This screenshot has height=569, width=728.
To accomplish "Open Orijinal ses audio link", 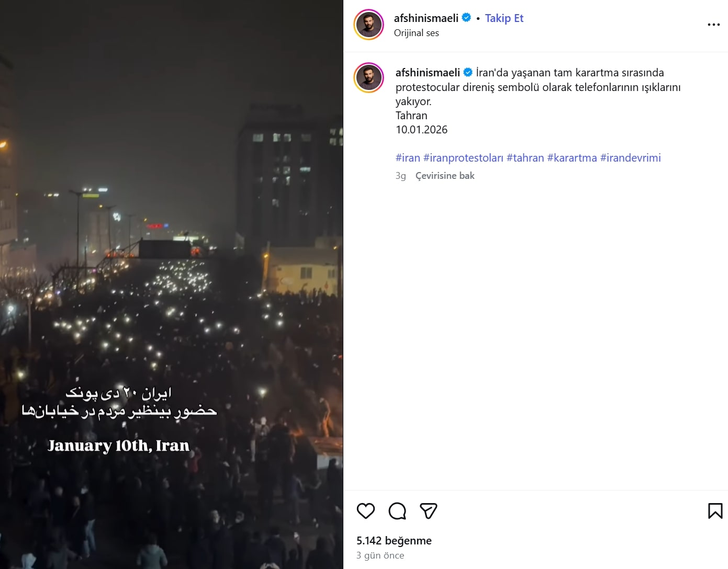I will [416, 33].
